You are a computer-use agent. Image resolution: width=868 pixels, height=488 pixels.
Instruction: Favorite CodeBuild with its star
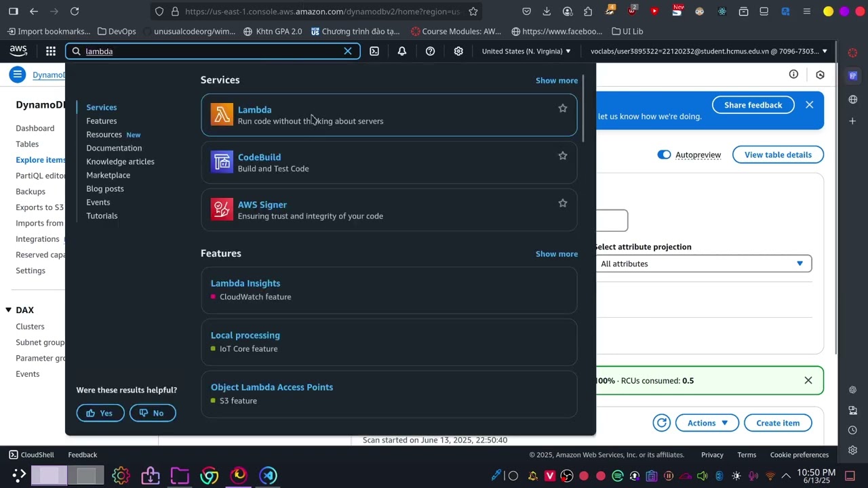562,156
